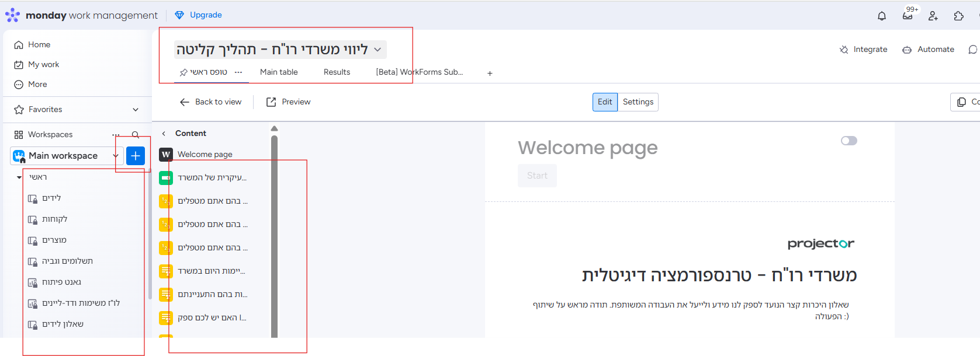Click the Preview button
Screen dimensions: 980x356
[289, 102]
